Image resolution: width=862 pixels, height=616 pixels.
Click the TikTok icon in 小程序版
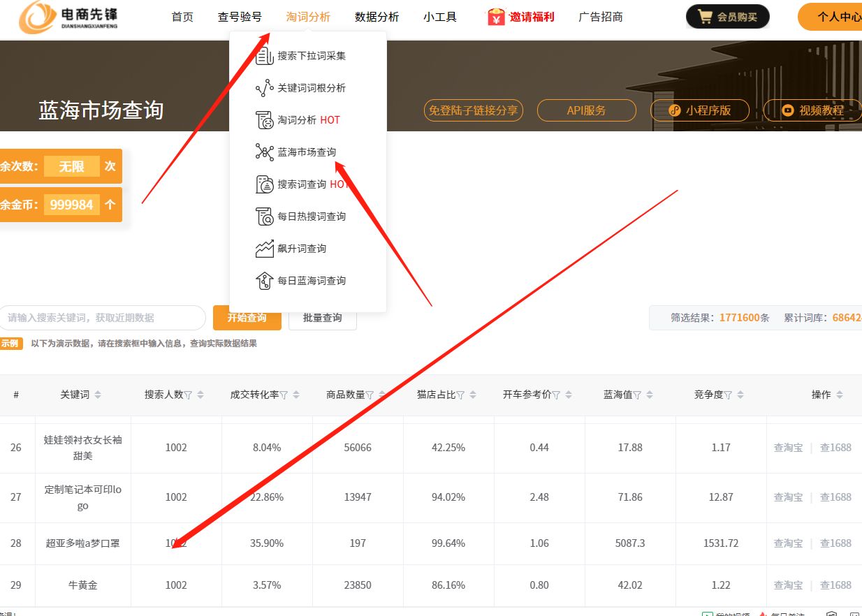point(674,110)
